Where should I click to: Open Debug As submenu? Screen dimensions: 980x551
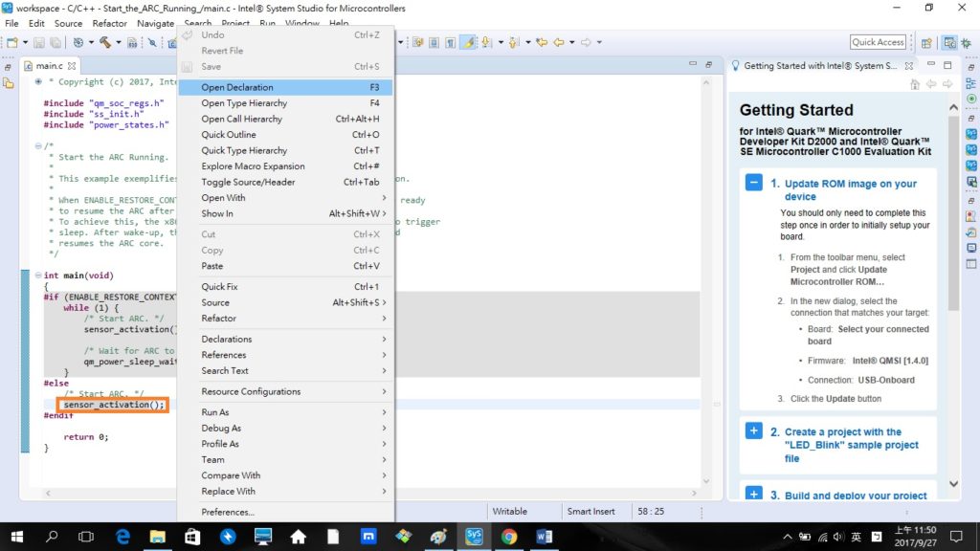click(285, 428)
